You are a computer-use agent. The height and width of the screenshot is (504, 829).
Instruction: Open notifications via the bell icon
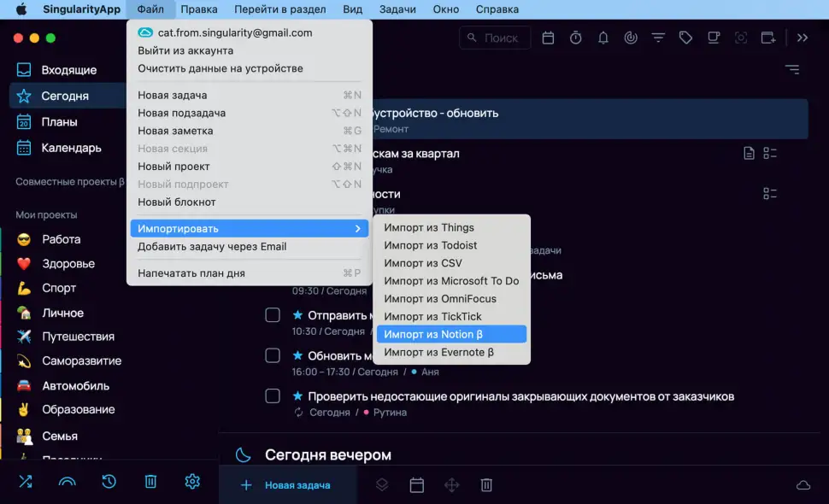coord(603,38)
